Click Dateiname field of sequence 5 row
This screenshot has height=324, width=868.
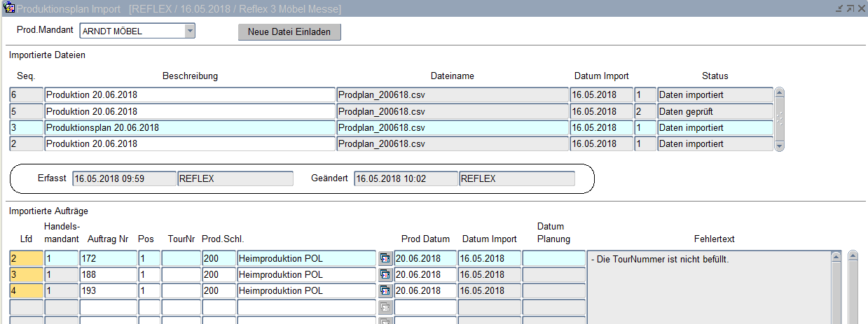[452, 112]
